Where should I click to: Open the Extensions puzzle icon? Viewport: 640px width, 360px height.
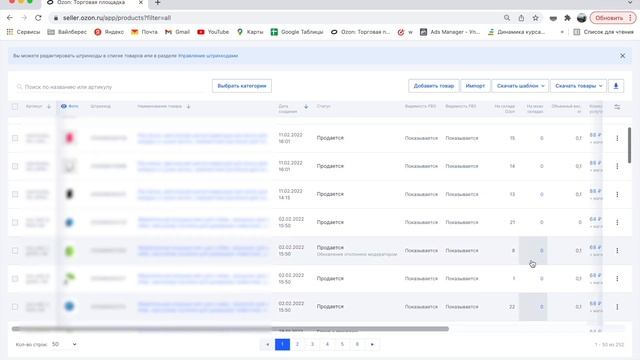567,18
